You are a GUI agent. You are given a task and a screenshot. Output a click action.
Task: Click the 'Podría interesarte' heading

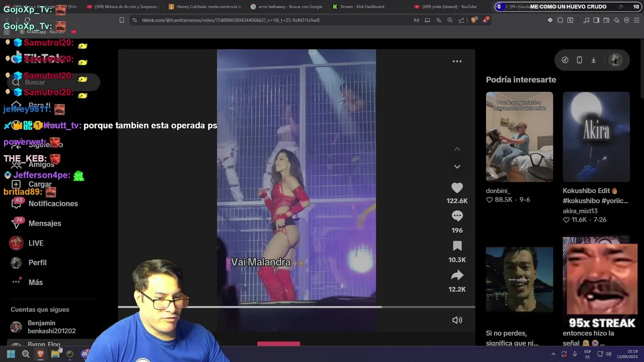coord(521,79)
